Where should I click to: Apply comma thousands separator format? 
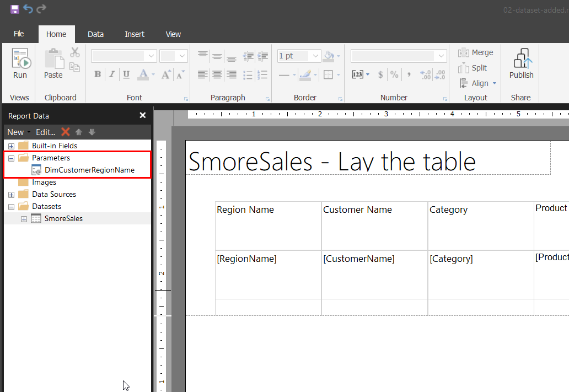click(409, 75)
